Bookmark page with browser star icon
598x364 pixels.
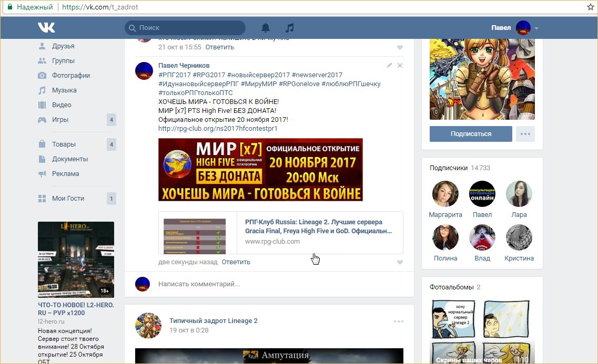(x=590, y=7)
